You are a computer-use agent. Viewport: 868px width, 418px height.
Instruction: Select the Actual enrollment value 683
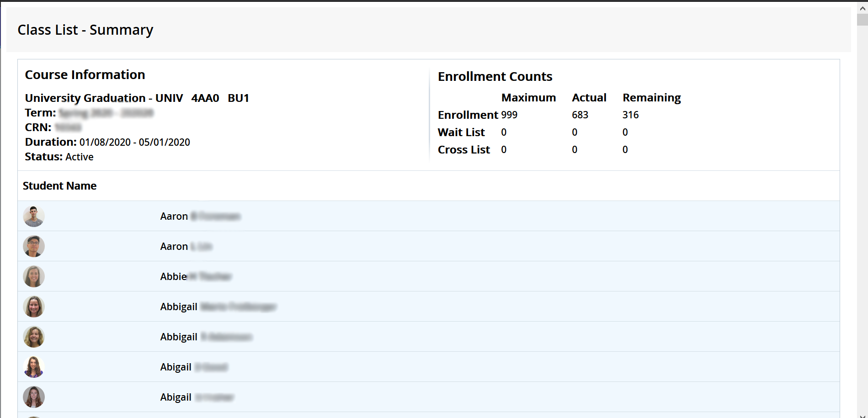(580, 115)
